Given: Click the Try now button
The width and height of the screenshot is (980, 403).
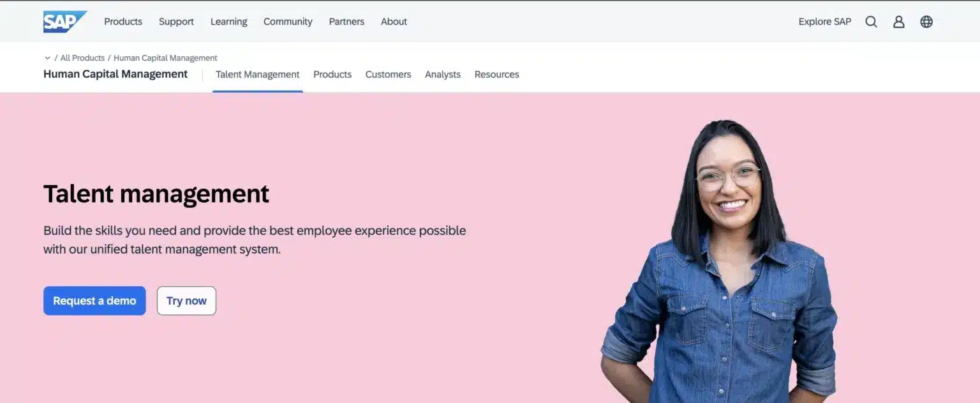Looking at the screenshot, I should pyautogui.click(x=186, y=301).
